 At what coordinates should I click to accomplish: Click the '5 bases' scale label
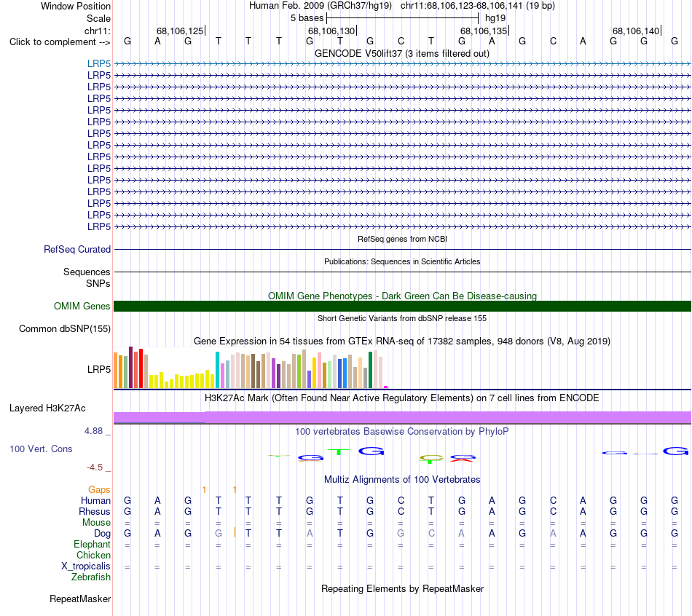(307, 18)
